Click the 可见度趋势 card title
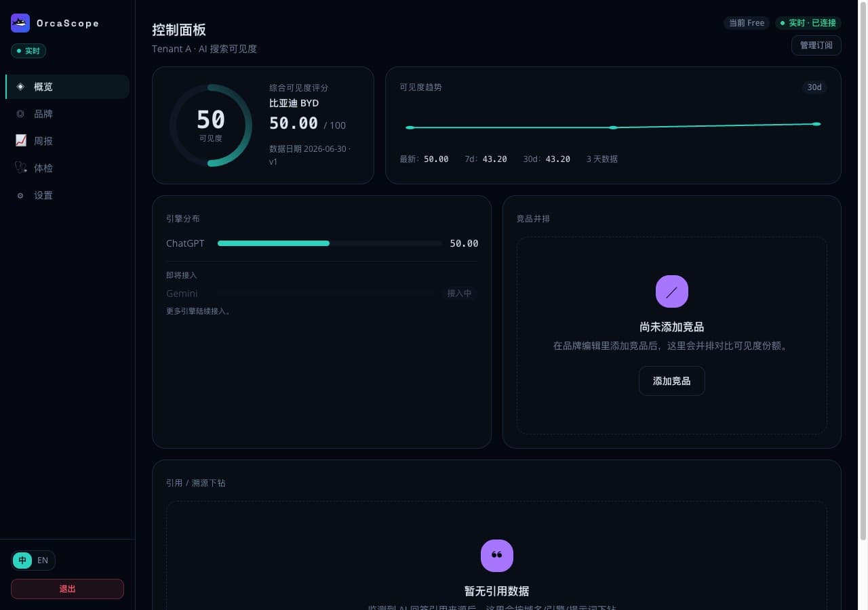868x610 pixels. point(420,87)
